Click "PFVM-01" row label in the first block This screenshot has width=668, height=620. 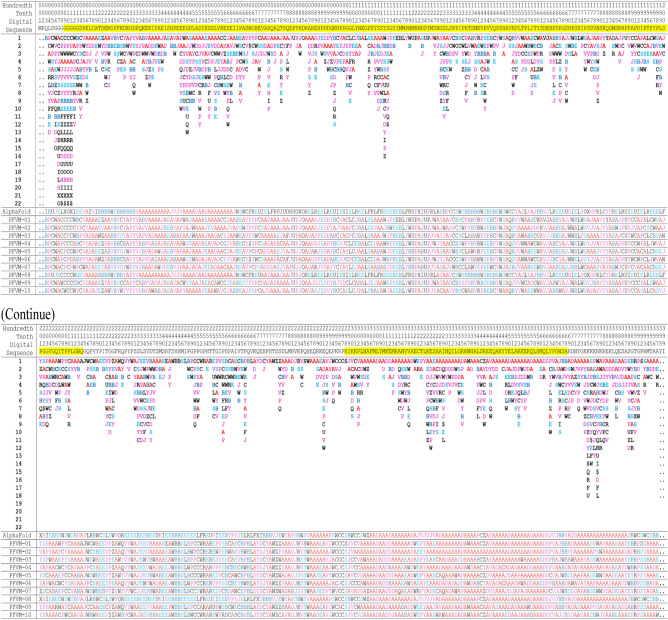click(20, 220)
